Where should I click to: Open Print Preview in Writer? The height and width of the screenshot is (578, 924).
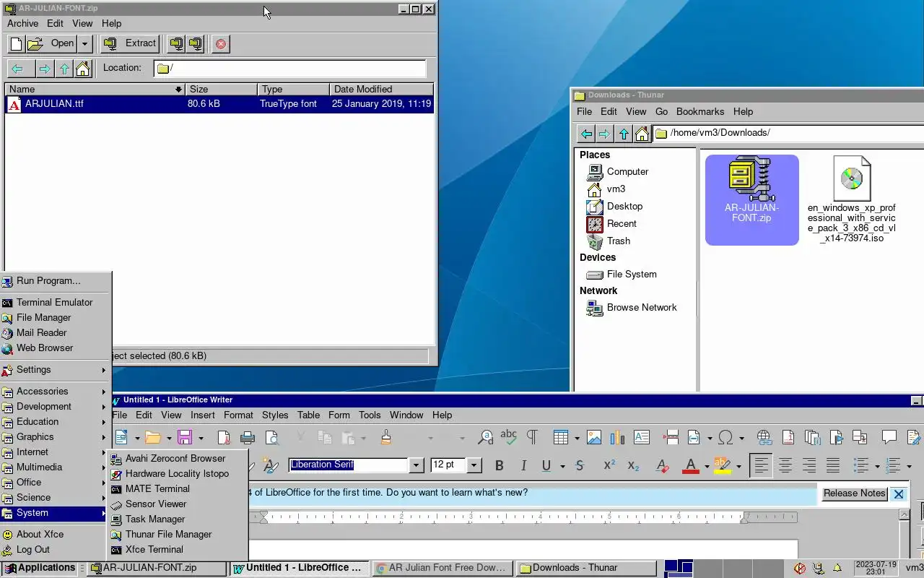(271, 437)
